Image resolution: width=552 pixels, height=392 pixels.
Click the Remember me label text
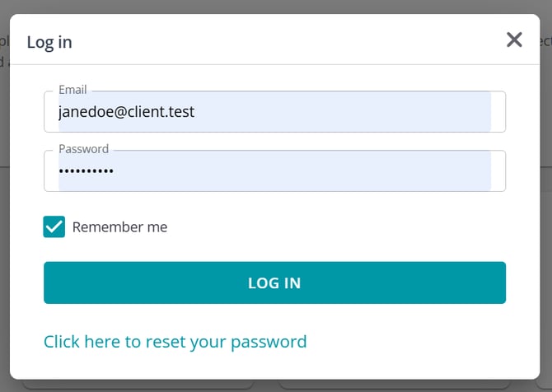[119, 227]
